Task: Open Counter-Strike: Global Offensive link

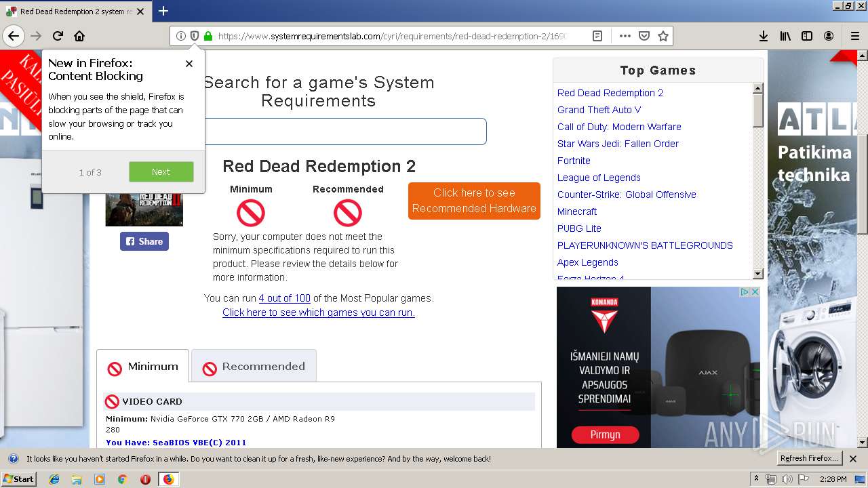Action: (x=627, y=195)
